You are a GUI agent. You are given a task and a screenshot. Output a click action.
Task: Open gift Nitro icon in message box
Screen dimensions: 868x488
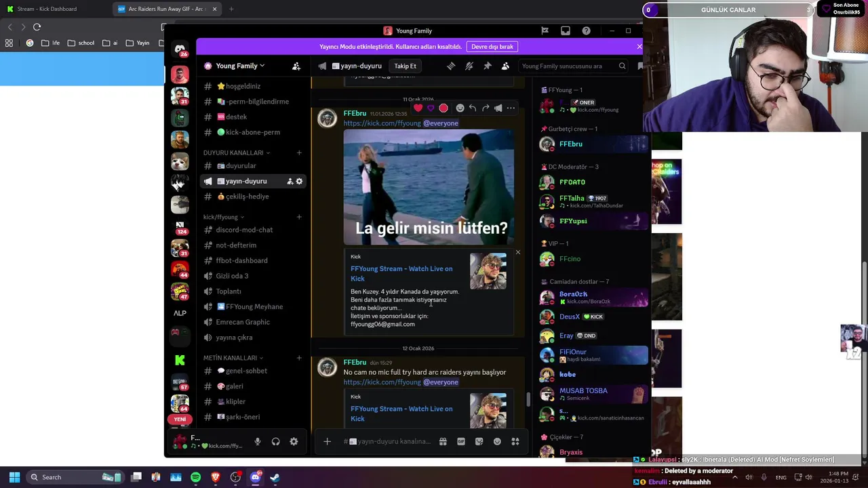point(443,441)
